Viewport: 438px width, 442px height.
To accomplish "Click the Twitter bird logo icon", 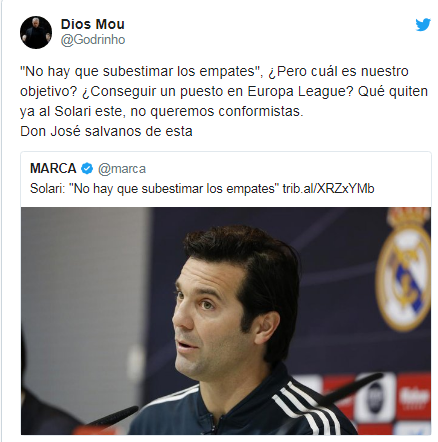I will (423, 25).
